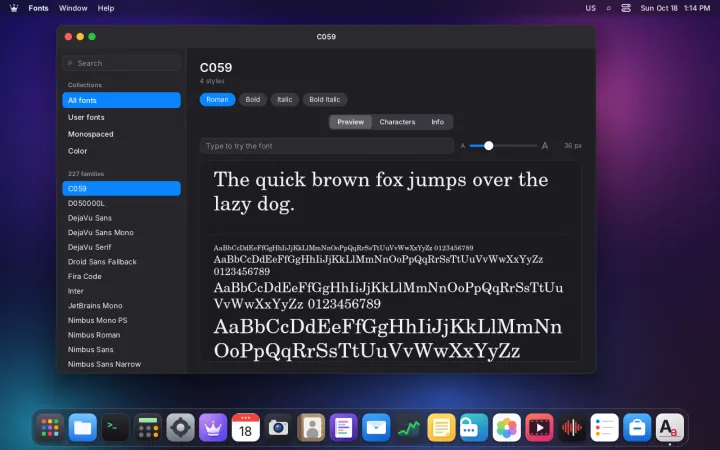Screen dimensions: 720x450
Task: Open the yellow Notes app in the dock
Action: click(x=441, y=428)
